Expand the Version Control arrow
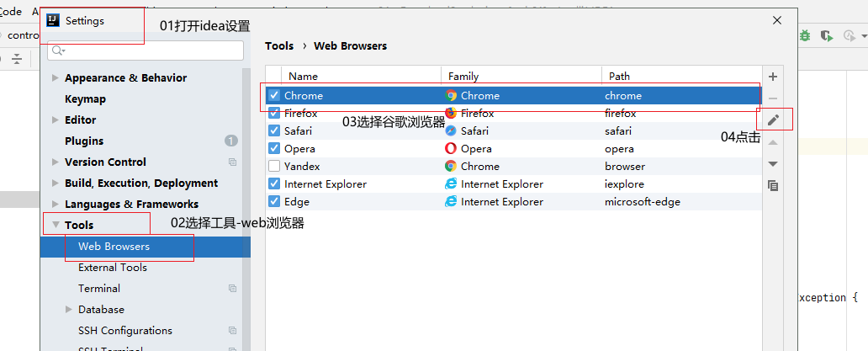Viewport: 868px width, 351px height. [x=55, y=162]
